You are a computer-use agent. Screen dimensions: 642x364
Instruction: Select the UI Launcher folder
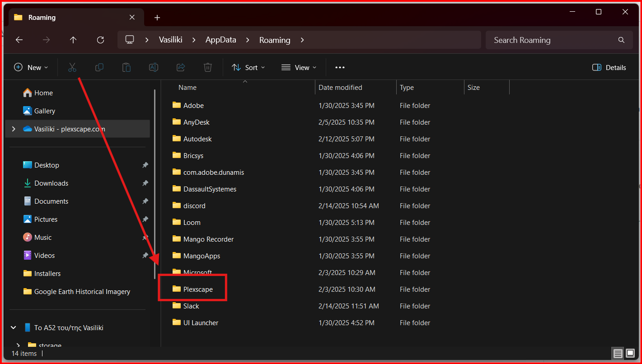click(195, 322)
